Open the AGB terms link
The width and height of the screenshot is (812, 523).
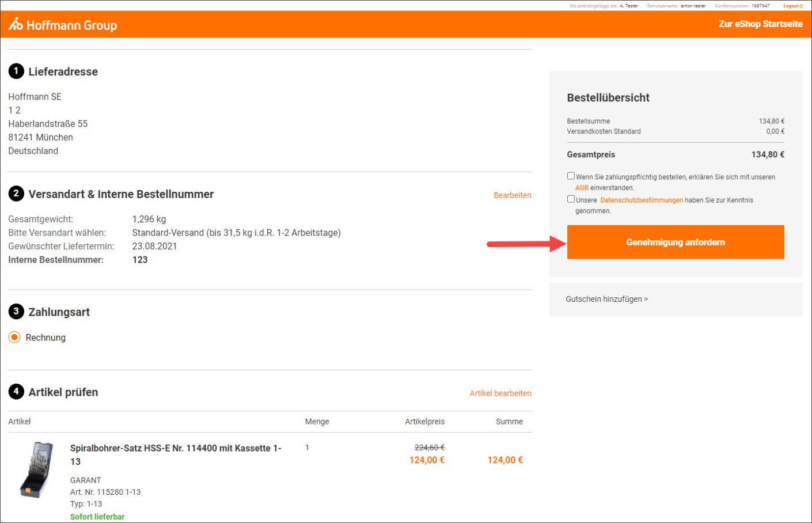click(x=582, y=188)
